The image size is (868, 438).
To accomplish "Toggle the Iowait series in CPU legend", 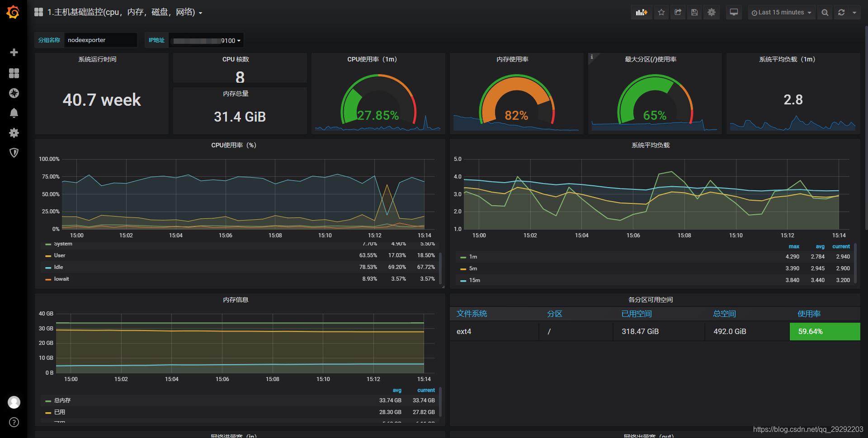I will pos(61,279).
